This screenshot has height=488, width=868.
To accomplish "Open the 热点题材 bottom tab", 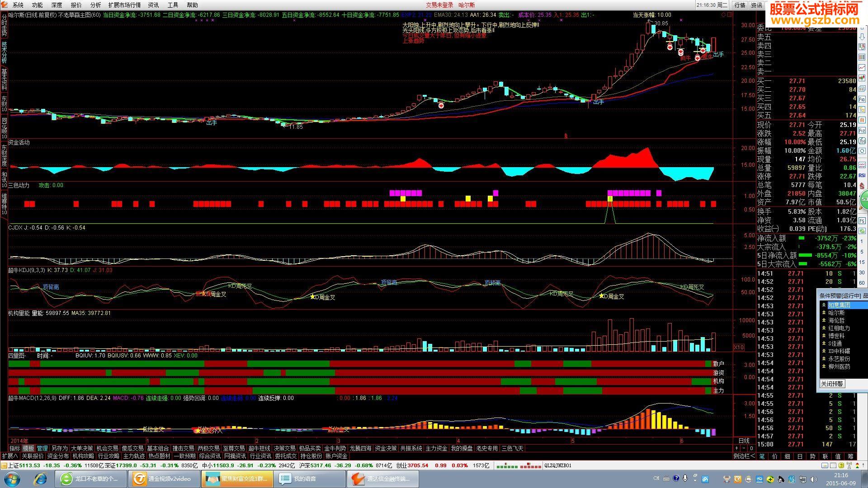I will (x=159, y=456).
